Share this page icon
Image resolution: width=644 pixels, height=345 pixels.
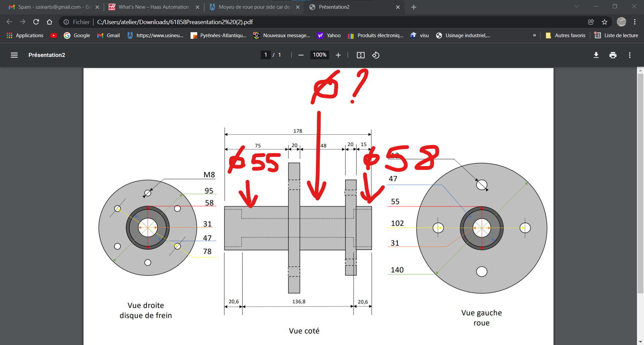tap(591, 22)
